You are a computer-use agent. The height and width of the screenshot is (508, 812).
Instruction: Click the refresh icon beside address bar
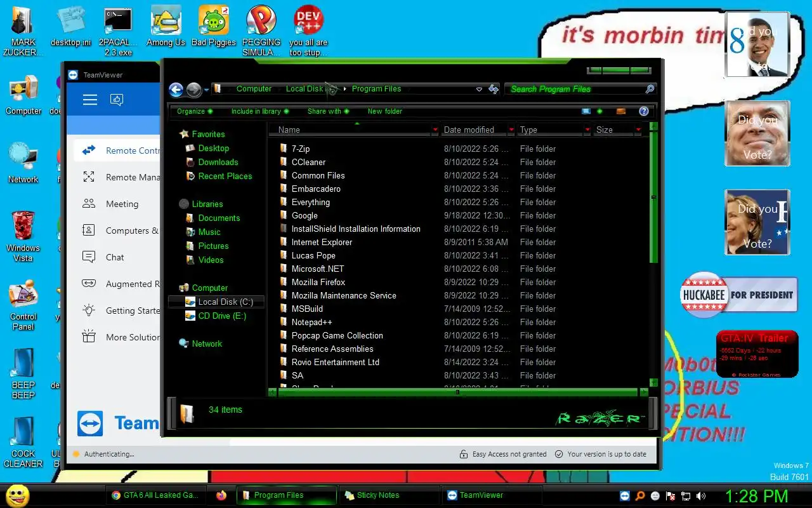tap(494, 90)
